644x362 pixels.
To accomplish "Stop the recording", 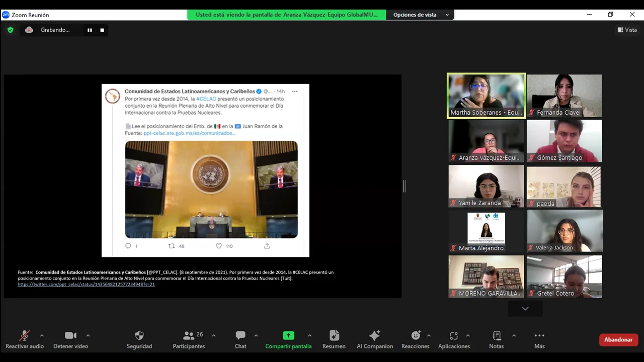I will (x=102, y=30).
